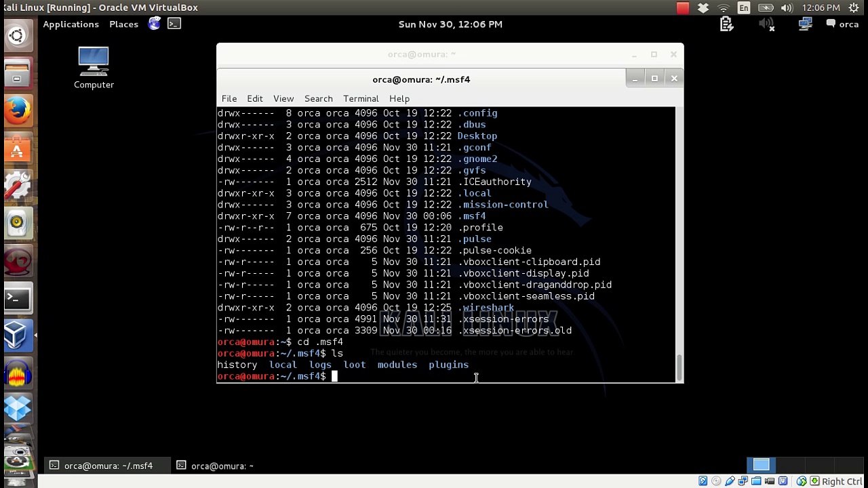Open the Wi-Fi network indicator
Viewport: 868px width, 488px height.
point(724,7)
